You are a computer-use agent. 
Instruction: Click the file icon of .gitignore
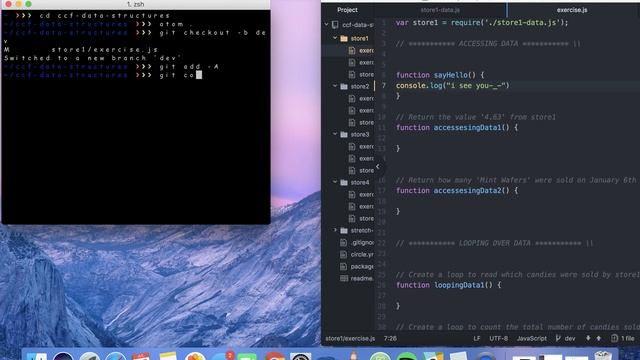pos(343,242)
